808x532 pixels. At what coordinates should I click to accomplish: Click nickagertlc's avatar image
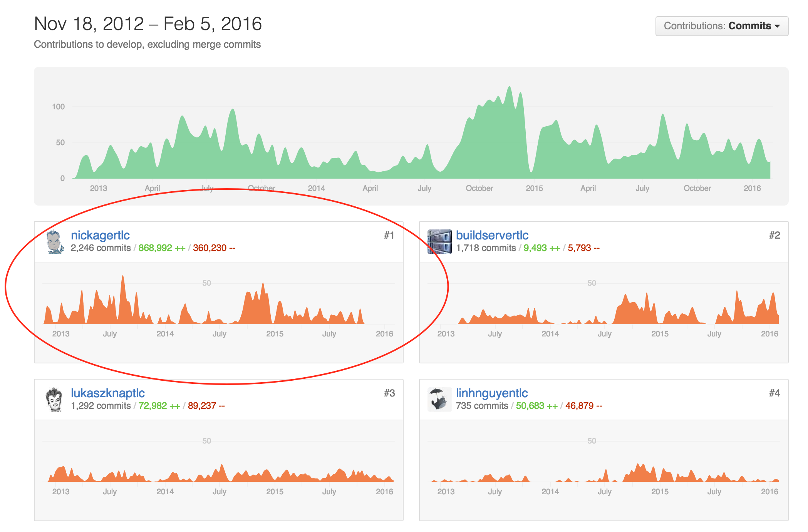[x=55, y=242]
